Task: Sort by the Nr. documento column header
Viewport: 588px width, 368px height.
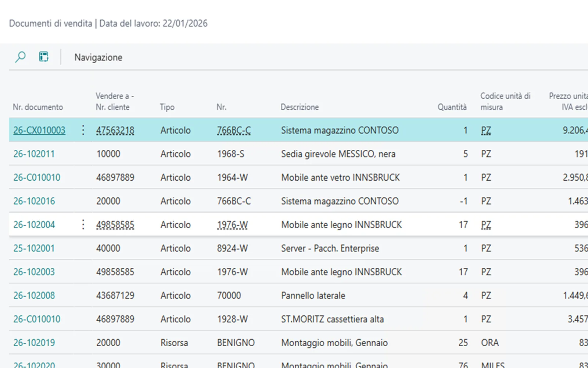Action: (38, 107)
